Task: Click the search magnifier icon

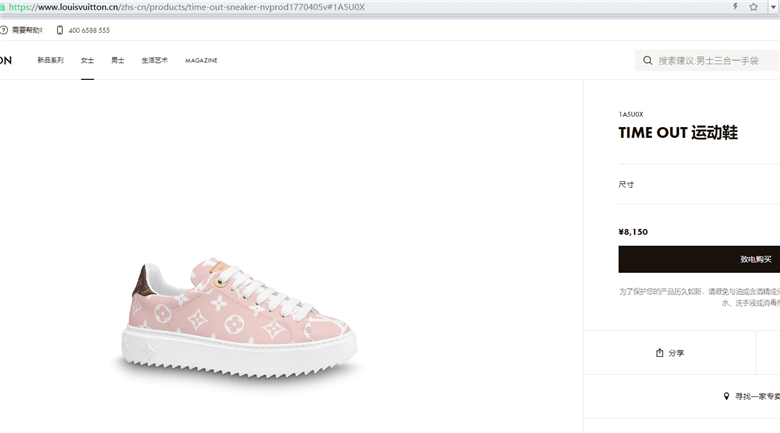Action: (647, 61)
